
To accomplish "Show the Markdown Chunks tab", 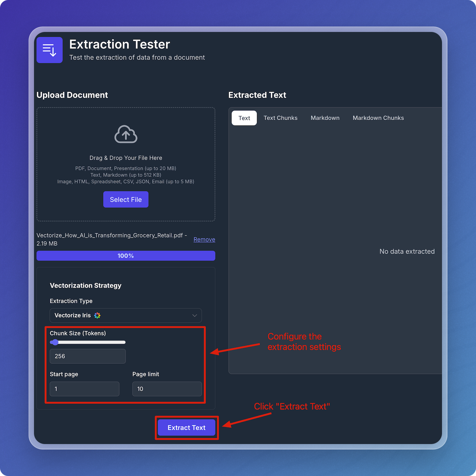I will [378, 118].
